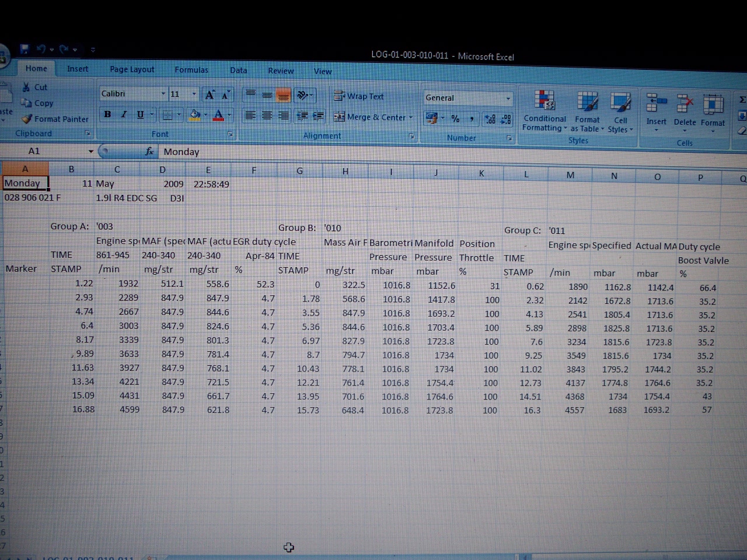The height and width of the screenshot is (560, 747).
Task: Click the Accounting Number Format icon
Action: (x=432, y=118)
